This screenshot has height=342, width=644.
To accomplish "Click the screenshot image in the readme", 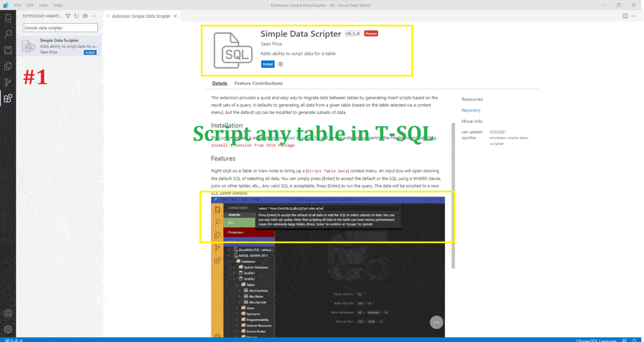I will pyautogui.click(x=328, y=267).
